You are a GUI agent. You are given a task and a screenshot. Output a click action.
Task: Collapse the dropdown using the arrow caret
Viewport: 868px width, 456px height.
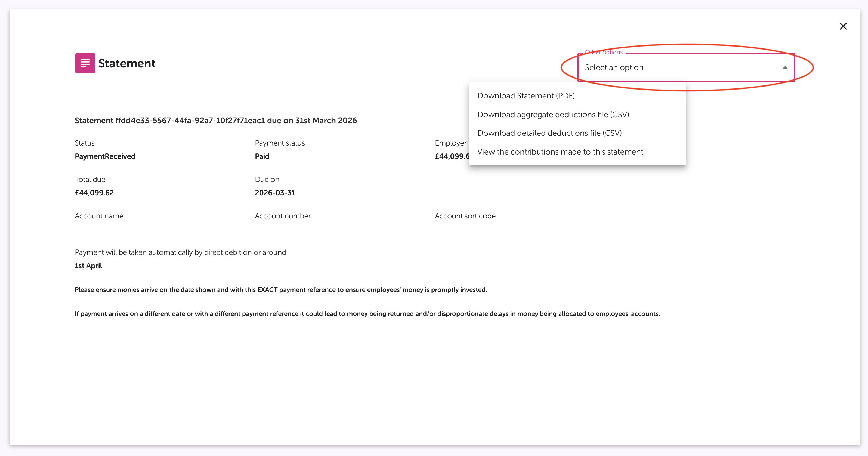(x=785, y=68)
